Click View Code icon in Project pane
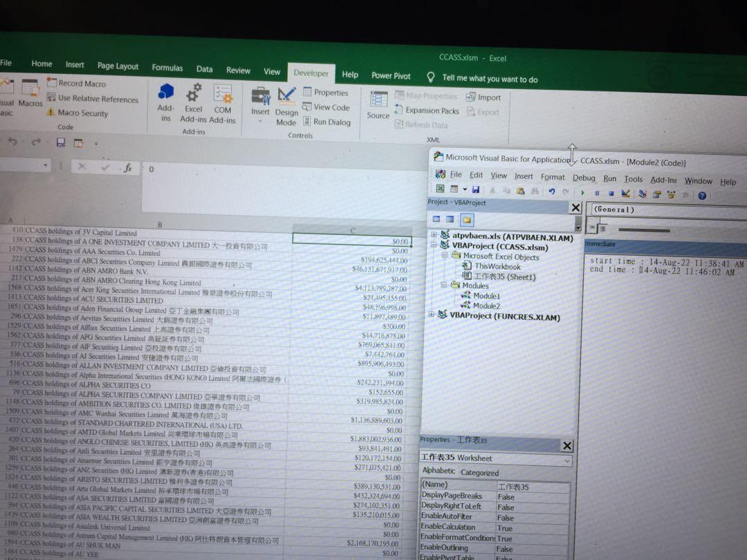The image size is (747, 560). click(436, 219)
